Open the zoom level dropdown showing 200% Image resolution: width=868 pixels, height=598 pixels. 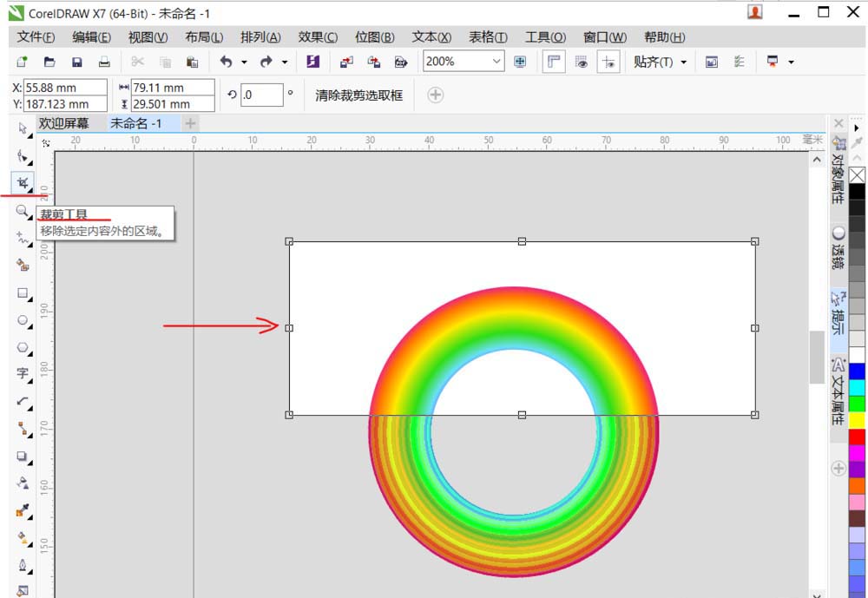pos(499,62)
